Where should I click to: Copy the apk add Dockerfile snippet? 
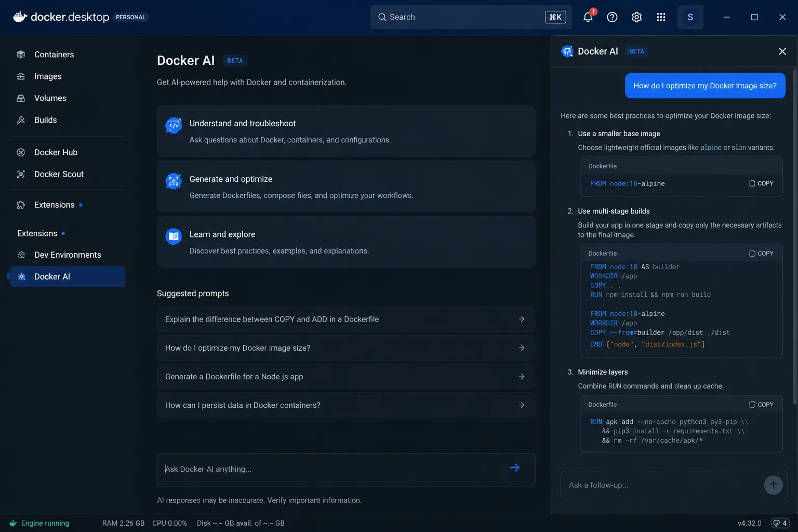761,405
